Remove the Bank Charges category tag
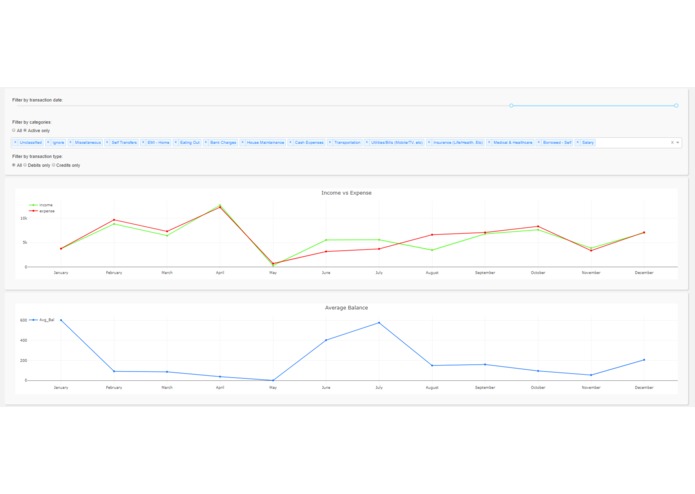This screenshot has height=494, width=695. 206,143
